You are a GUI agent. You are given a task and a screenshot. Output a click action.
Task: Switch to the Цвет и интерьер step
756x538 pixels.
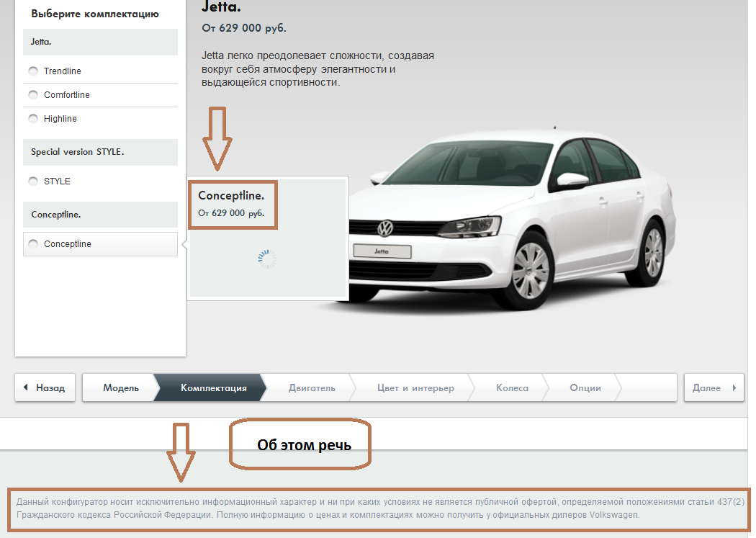coord(415,387)
